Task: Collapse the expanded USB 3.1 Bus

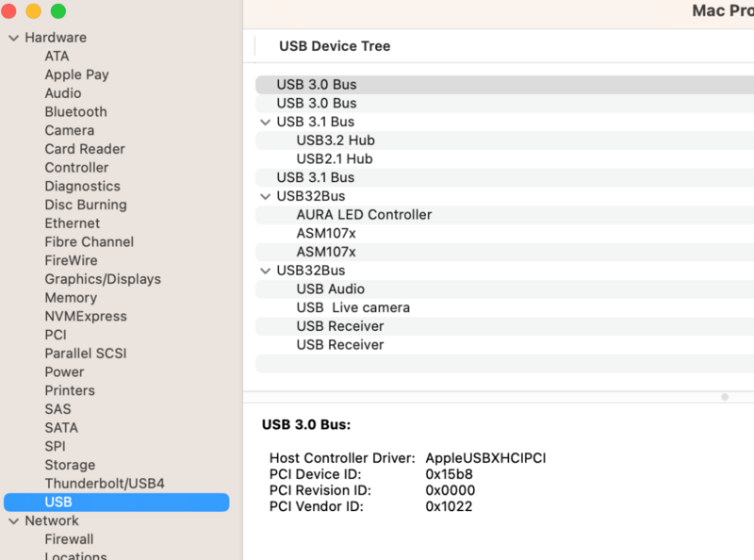Action: (265, 122)
